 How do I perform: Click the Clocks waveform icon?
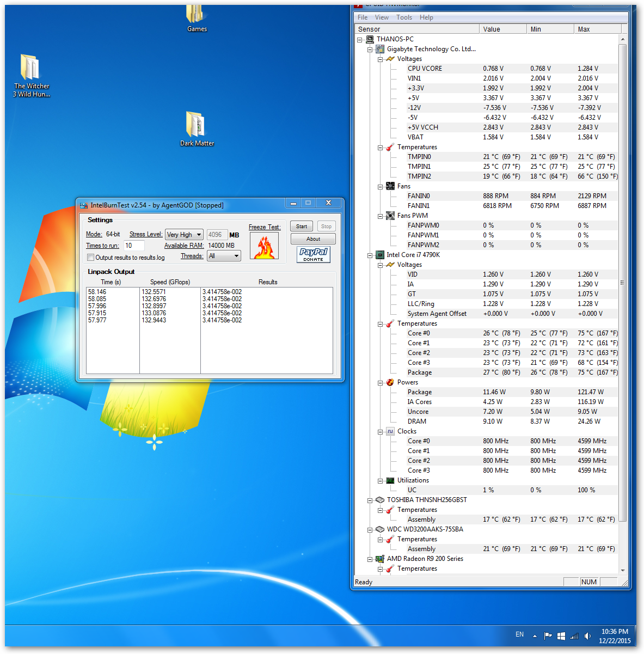pos(390,431)
